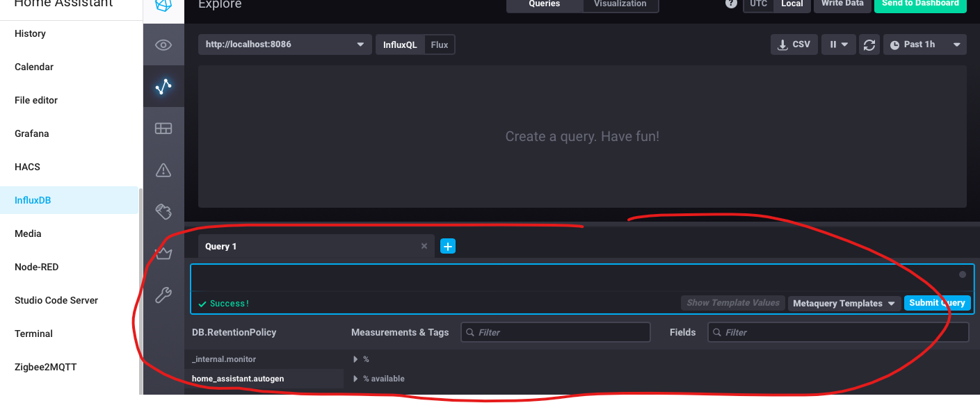Open the Alerting warning triangle icon
The image size is (980, 403).
[163, 170]
